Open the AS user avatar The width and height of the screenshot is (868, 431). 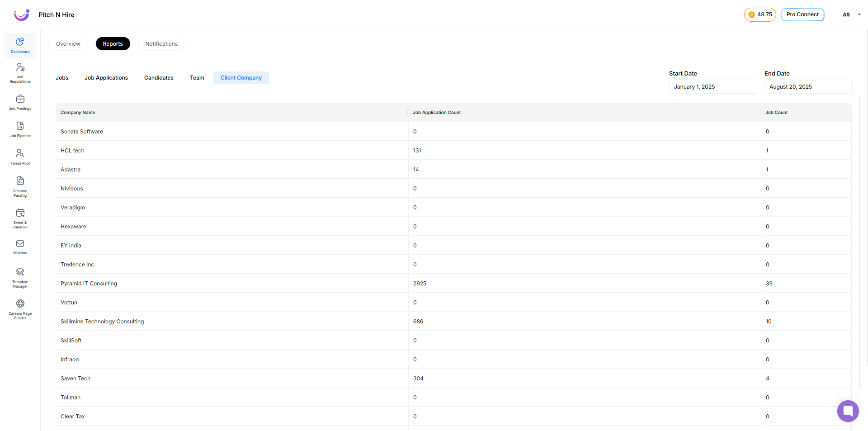coord(846,14)
